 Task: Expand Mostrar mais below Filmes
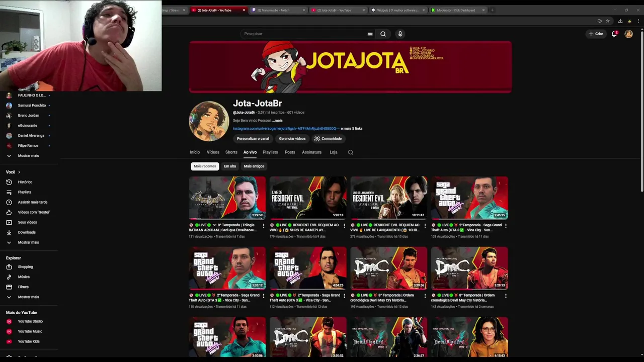(28, 297)
